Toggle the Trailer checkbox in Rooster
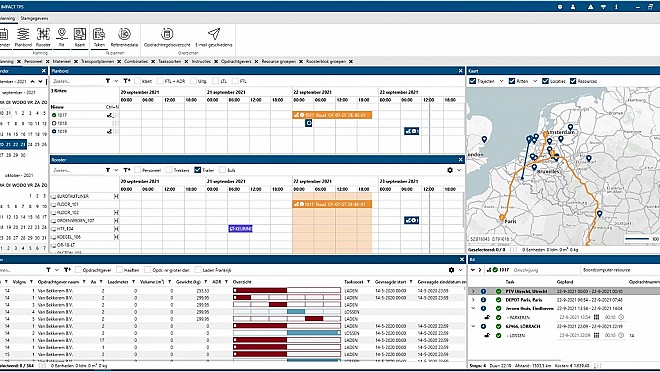Screen dimensions: 660x372 click(197, 170)
